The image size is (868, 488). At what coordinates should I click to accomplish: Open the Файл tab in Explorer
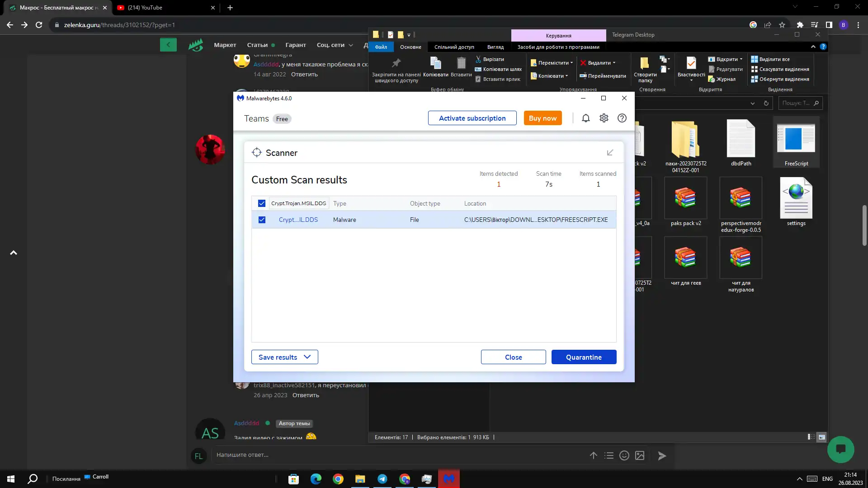pos(381,47)
